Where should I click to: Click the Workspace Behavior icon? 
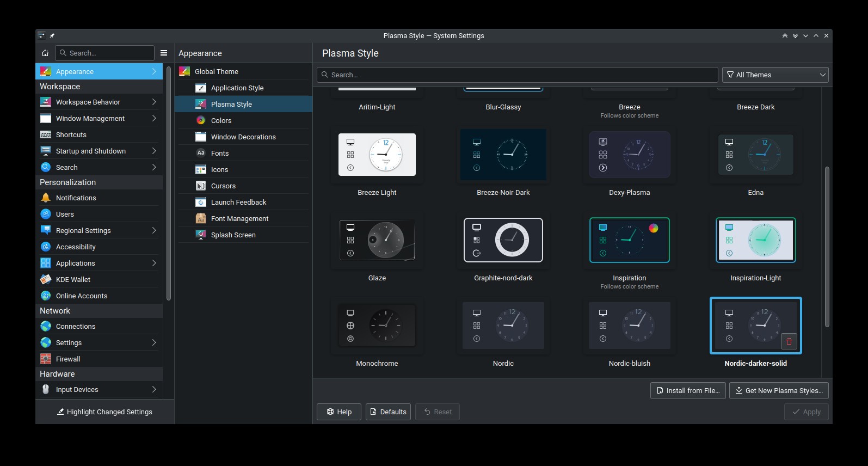pos(46,102)
